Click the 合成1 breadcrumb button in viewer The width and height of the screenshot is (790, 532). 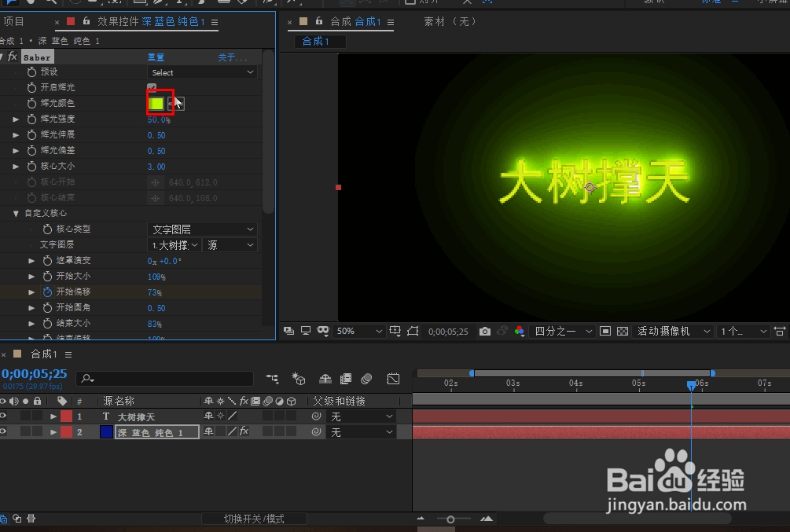(319, 42)
